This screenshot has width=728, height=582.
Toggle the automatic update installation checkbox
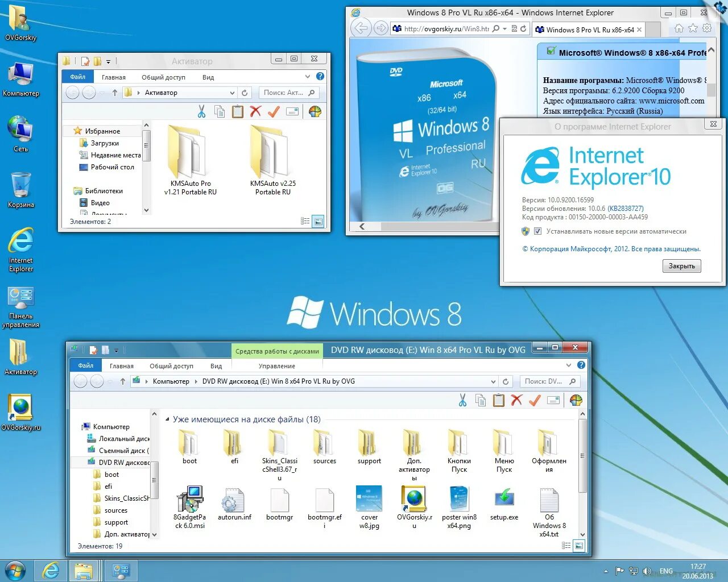tap(537, 231)
